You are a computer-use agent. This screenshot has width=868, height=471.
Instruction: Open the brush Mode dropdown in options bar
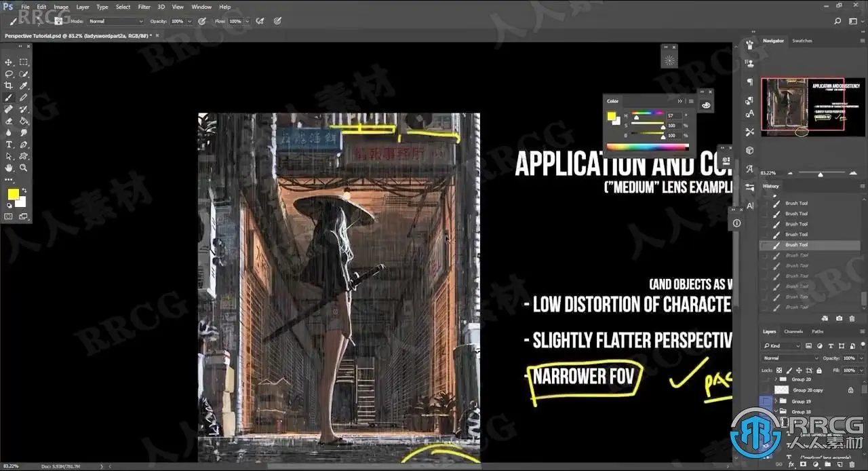click(116, 21)
